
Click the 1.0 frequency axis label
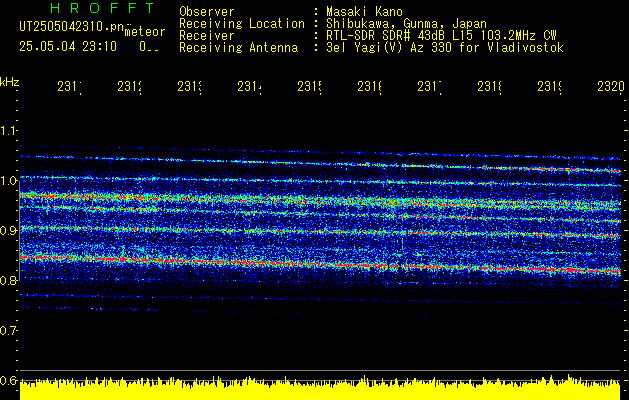click(9, 181)
